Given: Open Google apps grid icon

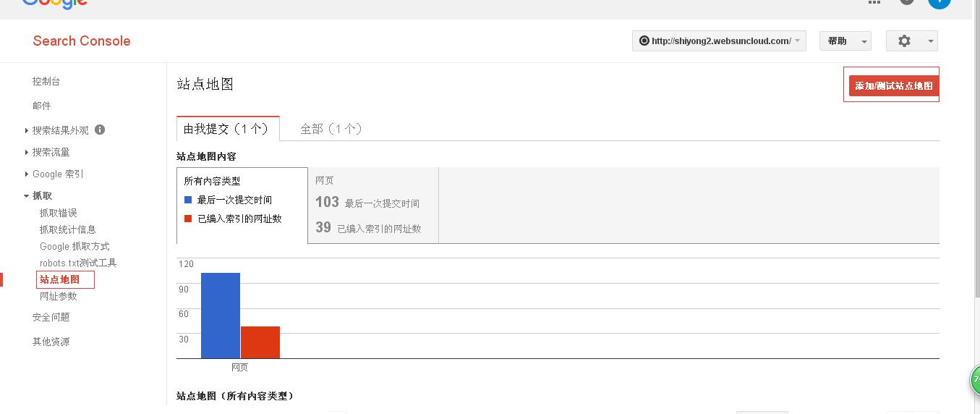Looking at the screenshot, I should (874, 2).
